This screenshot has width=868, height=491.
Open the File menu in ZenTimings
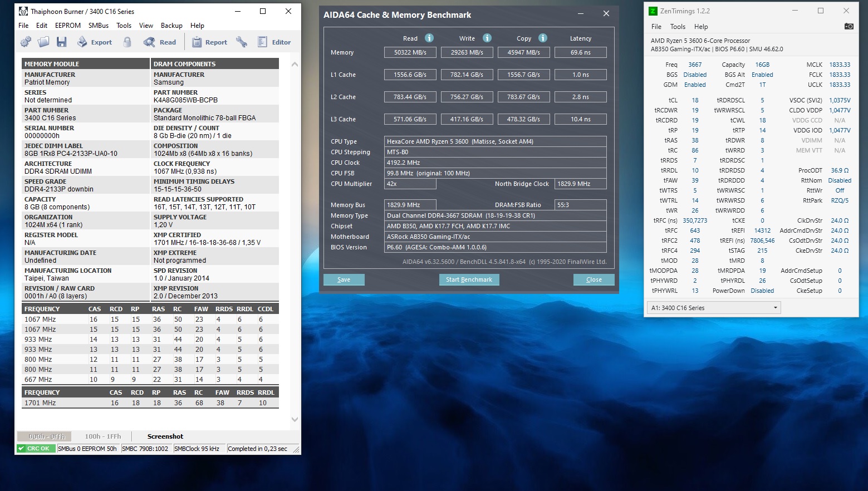656,27
